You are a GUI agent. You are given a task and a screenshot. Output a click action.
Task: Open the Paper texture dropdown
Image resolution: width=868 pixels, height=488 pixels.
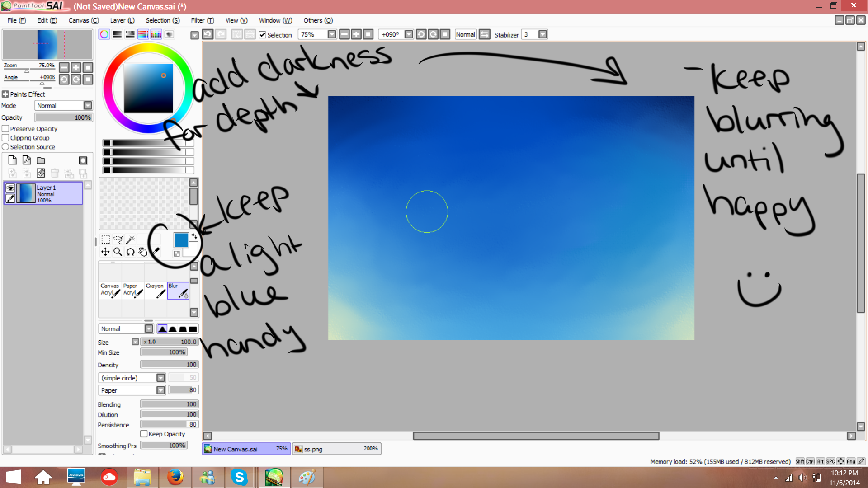[x=160, y=390]
